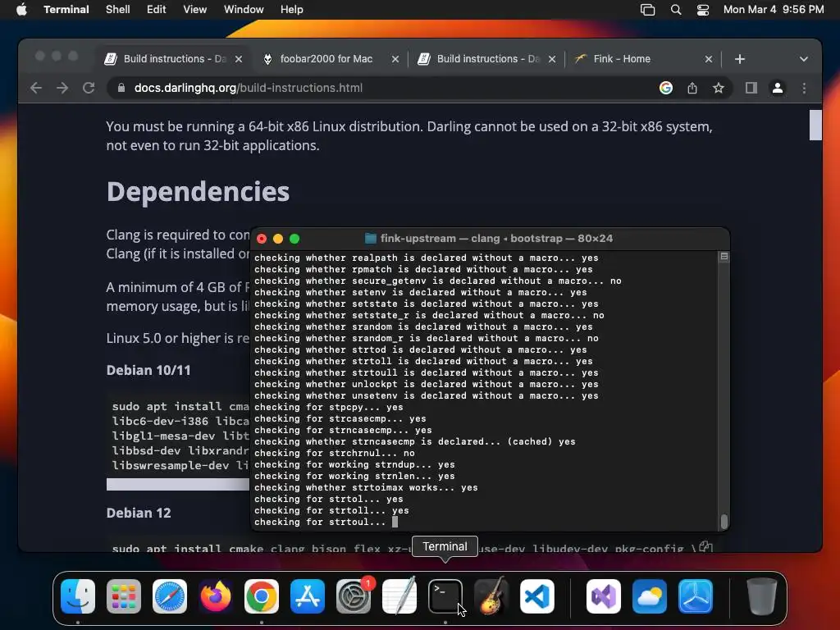Click the Stage Manager menu bar icon
This screenshot has width=840, height=630.
point(648,10)
